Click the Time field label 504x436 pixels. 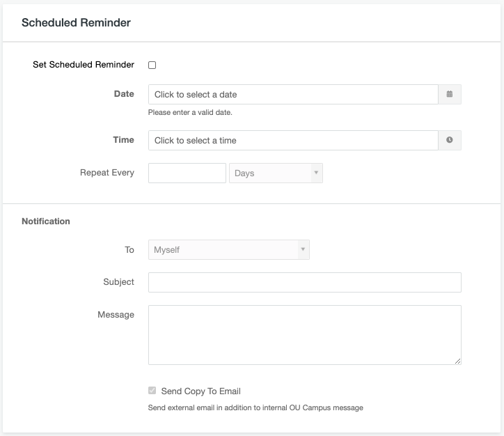(x=123, y=140)
